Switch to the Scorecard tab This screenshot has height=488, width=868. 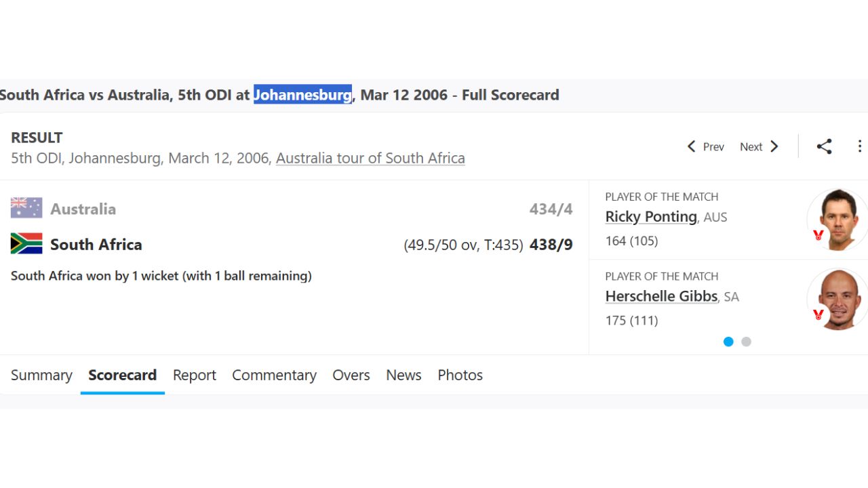(x=122, y=375)
